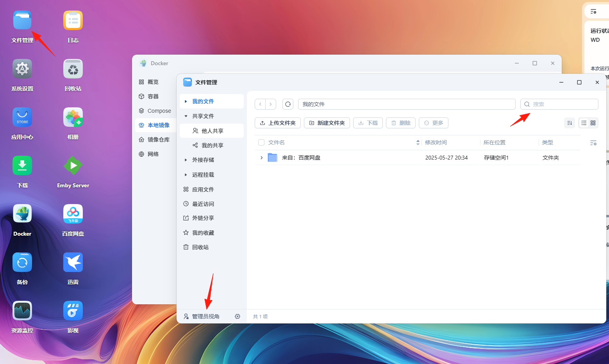Open the 更多 dropdown button
This screenshot has width=609, height=364.
point(434,123)
